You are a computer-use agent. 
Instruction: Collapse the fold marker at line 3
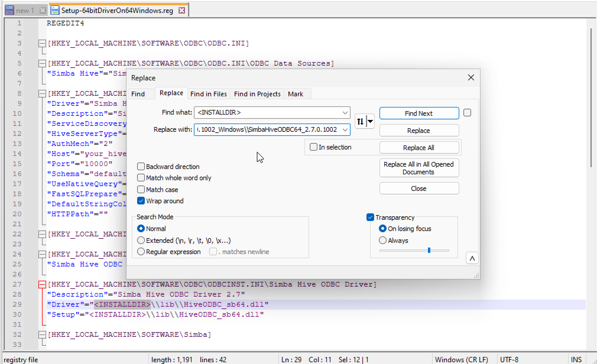(x=42, y=43)
